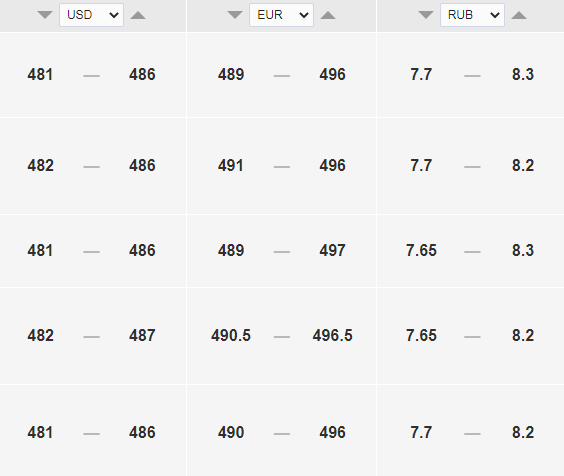This screenshot has height=476, width=564.
Task: Click the 490.5 EUR buy rate
Action: (231, 336)
